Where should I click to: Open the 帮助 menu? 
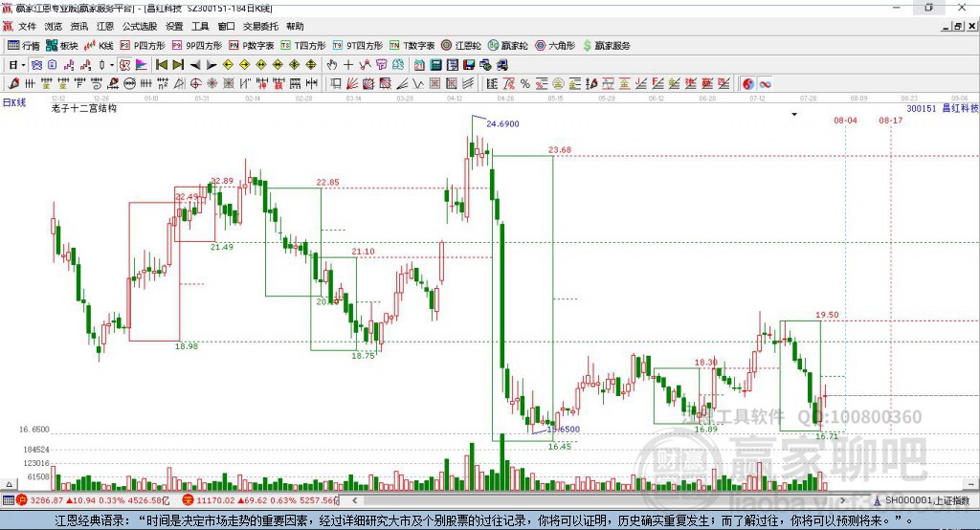pos(295,26)
